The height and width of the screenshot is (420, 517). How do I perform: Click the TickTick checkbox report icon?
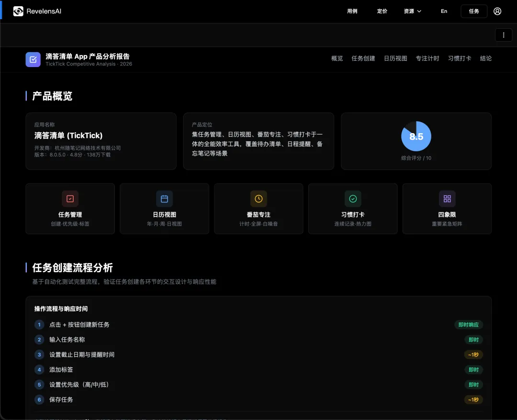click(x=33, y=59)
